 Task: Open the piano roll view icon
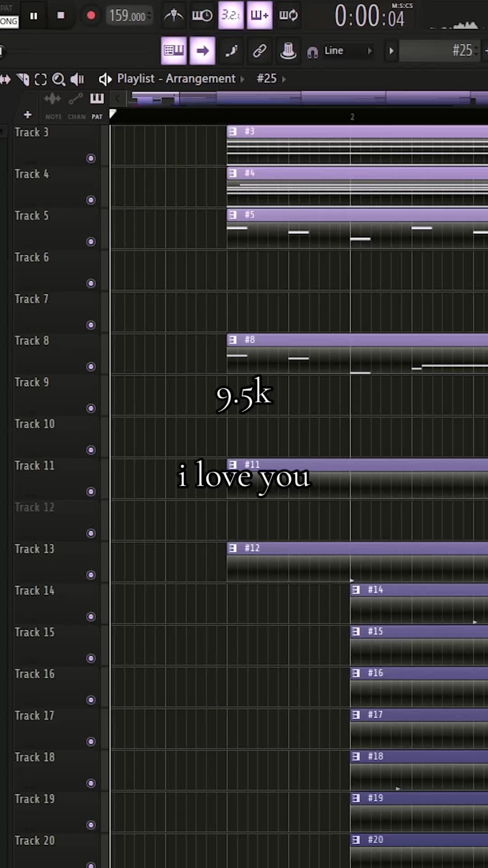[x=174, y=51]
